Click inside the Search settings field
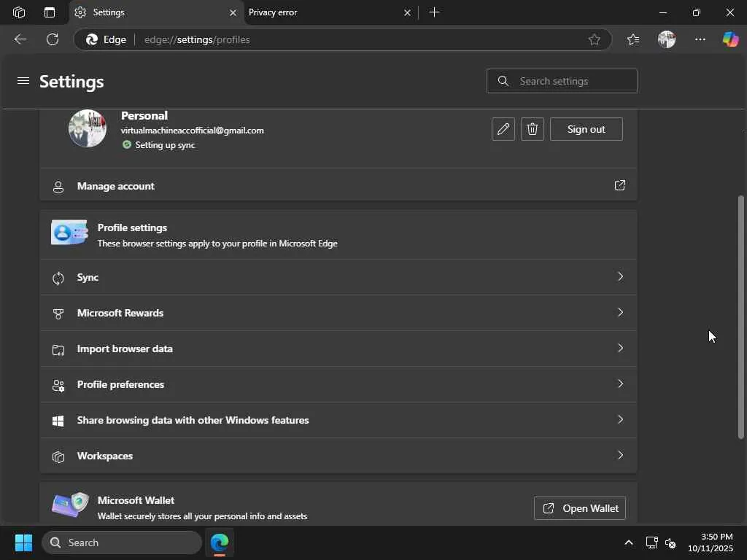The width and height of the screenshot is (747, 560). [x=562, y=81]
